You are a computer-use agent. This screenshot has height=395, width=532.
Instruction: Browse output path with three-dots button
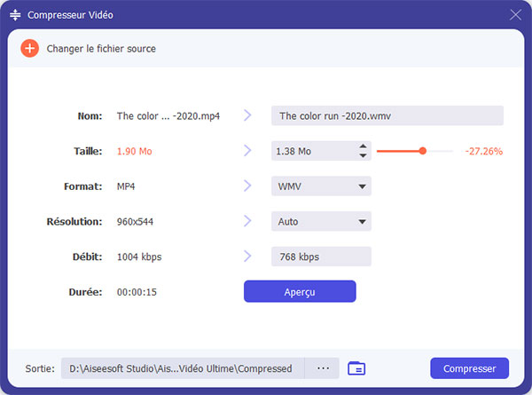click(323, 367)
